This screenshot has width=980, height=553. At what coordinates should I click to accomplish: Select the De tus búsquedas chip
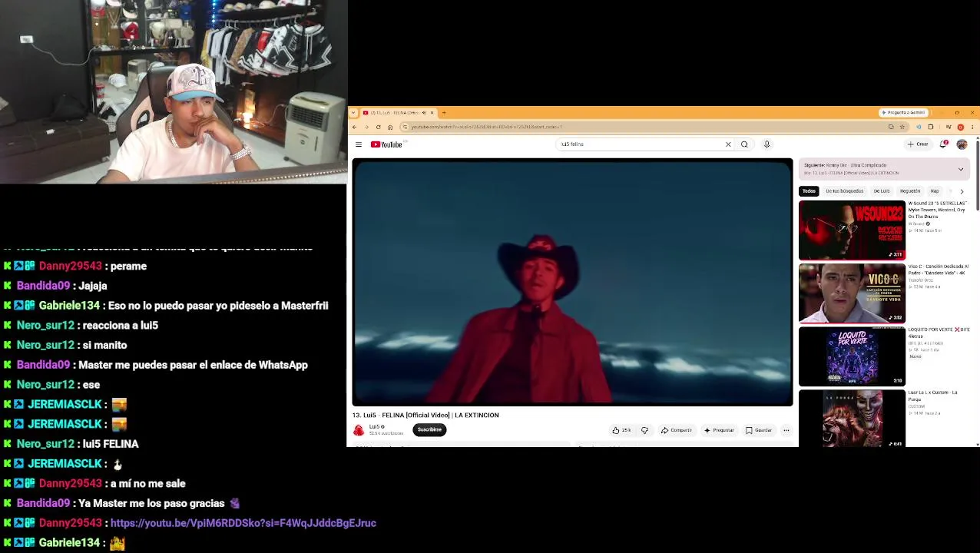(844, 191)
